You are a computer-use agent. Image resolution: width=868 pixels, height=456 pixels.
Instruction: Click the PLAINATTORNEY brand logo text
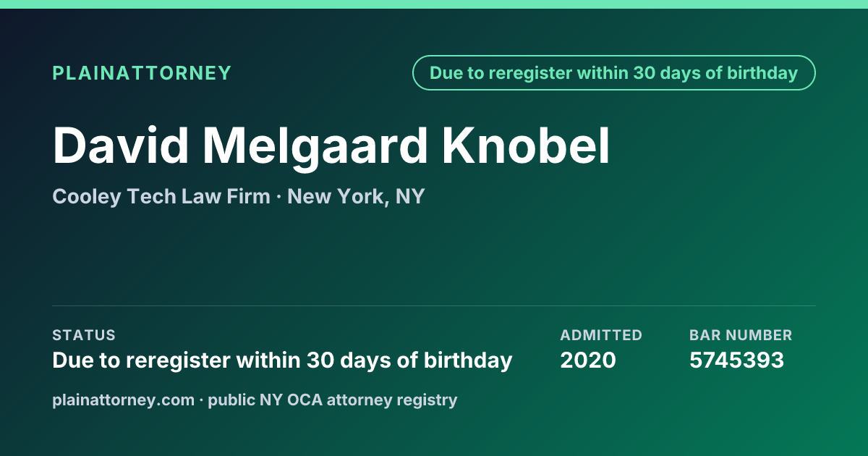coord(142,73)
